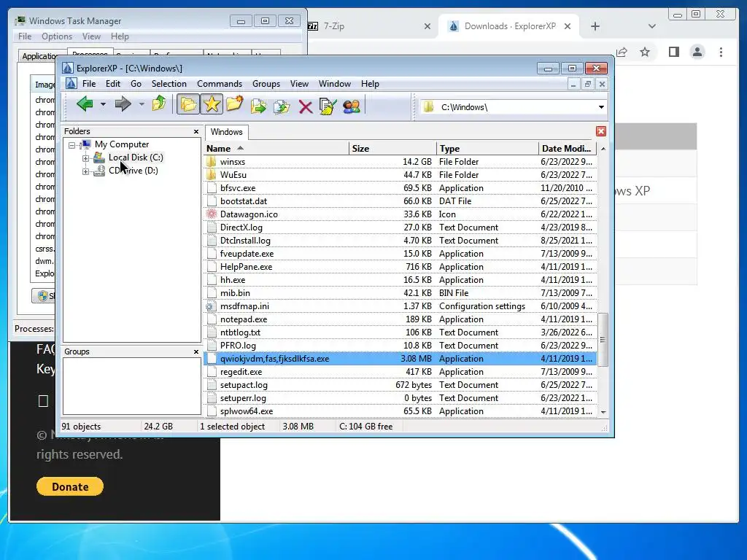Open the C:\Windows\ address dropdown
747x560 pixels.
[601, 107]
